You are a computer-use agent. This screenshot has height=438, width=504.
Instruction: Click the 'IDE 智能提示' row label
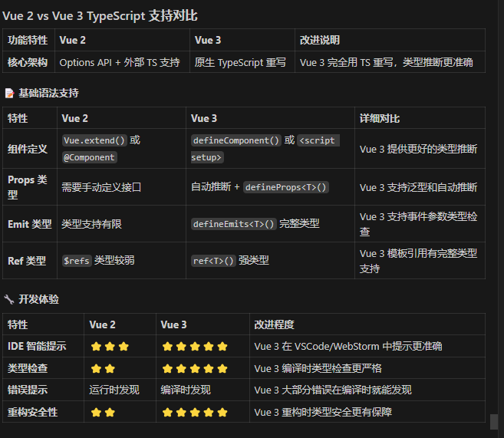[x=37, y=346]
